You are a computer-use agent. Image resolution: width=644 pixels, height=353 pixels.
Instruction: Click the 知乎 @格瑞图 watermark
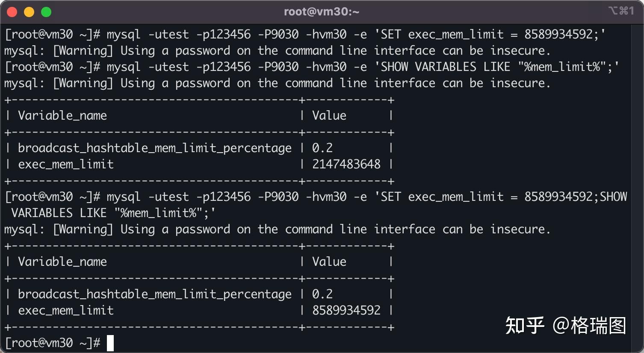pyautogui.click(x=566, y=326)
